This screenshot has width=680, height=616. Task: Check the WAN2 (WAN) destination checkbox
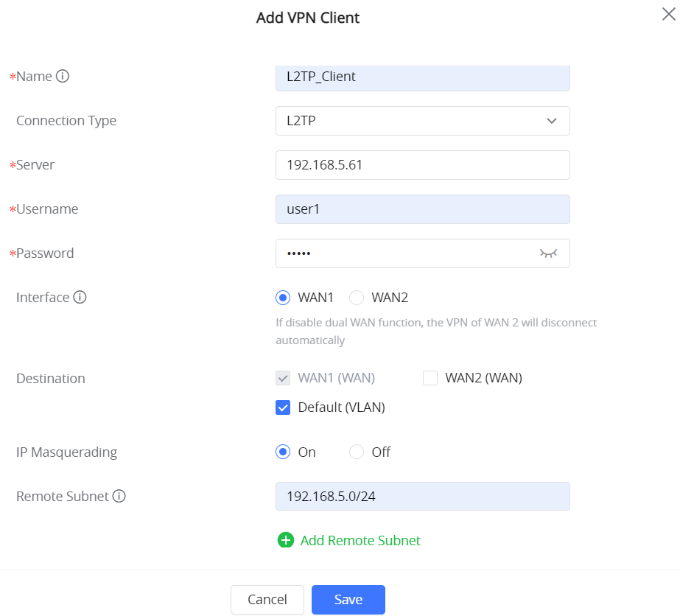[430, 378]
